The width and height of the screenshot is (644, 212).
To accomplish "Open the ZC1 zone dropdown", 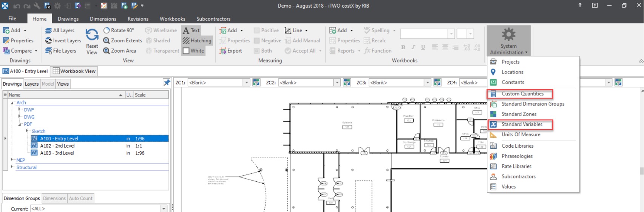I will point(246,83).
